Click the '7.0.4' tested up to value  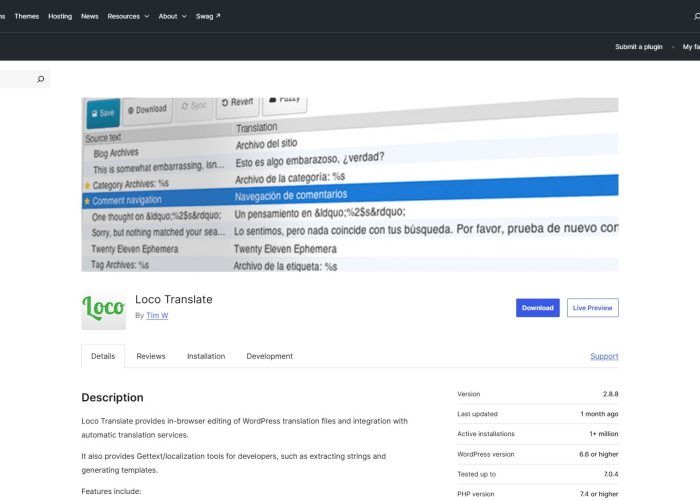coord(611,474)
